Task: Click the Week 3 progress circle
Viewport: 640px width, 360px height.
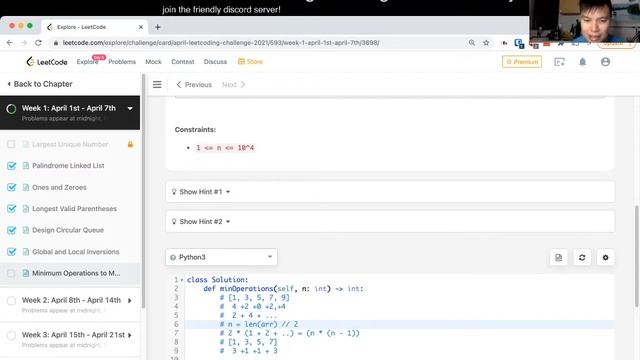Action: (x=11, y=336)
